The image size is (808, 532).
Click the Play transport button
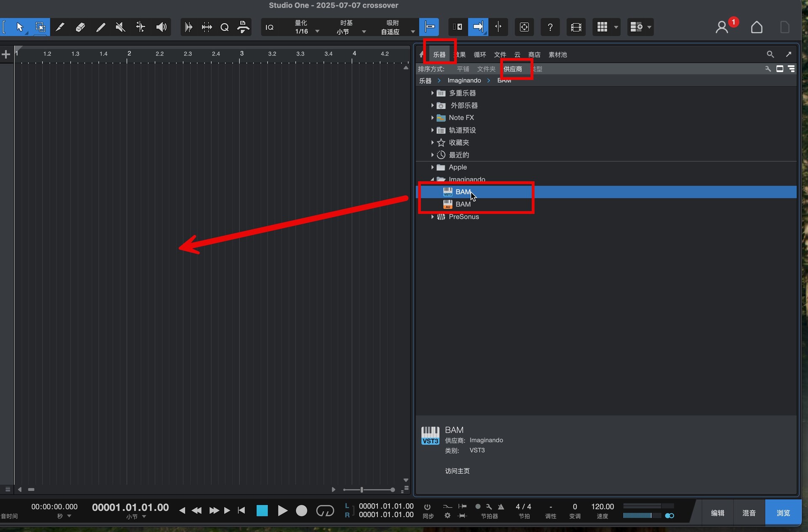tap(282, 511)
